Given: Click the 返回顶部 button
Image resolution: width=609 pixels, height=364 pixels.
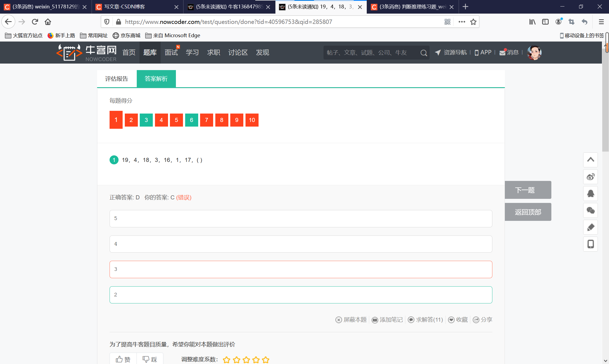Looking at the screenshot, I should click(528, 212).
